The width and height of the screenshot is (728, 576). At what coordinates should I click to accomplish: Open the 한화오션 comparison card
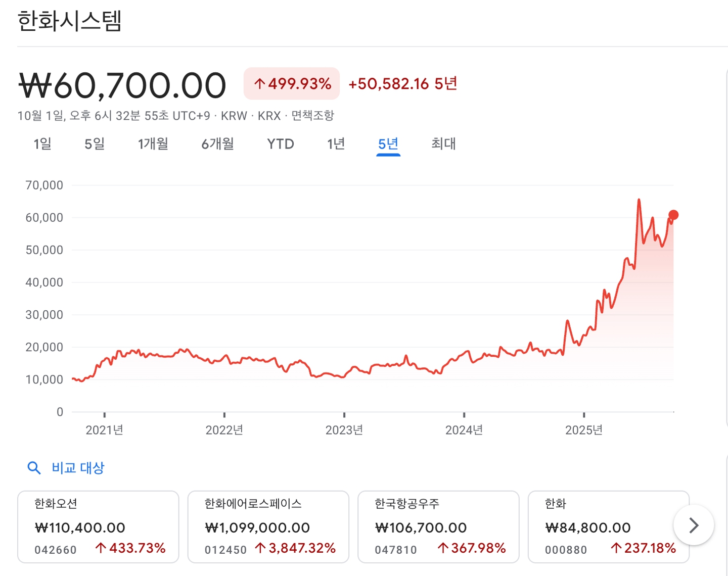pyautogui.click(x=98, y=526)
